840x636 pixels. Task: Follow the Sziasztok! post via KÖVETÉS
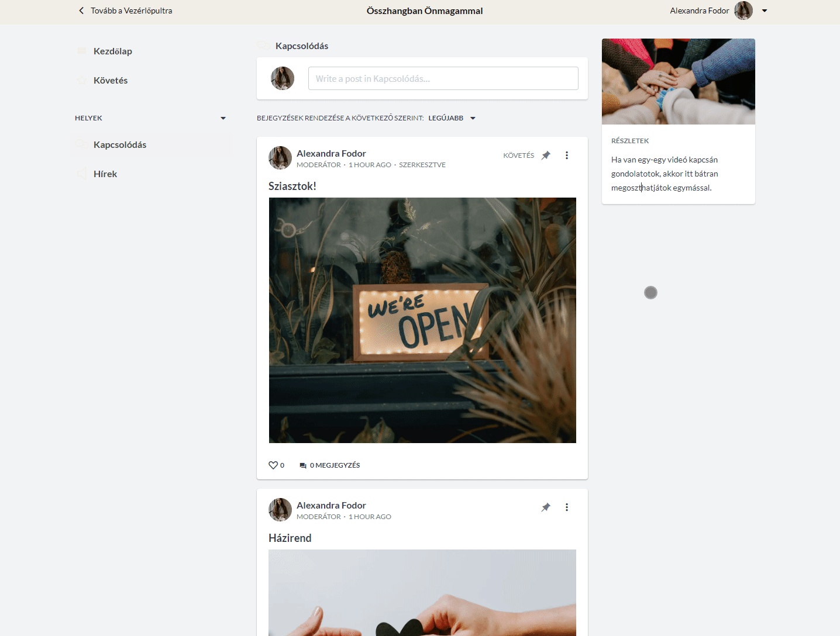click(519, 155)
